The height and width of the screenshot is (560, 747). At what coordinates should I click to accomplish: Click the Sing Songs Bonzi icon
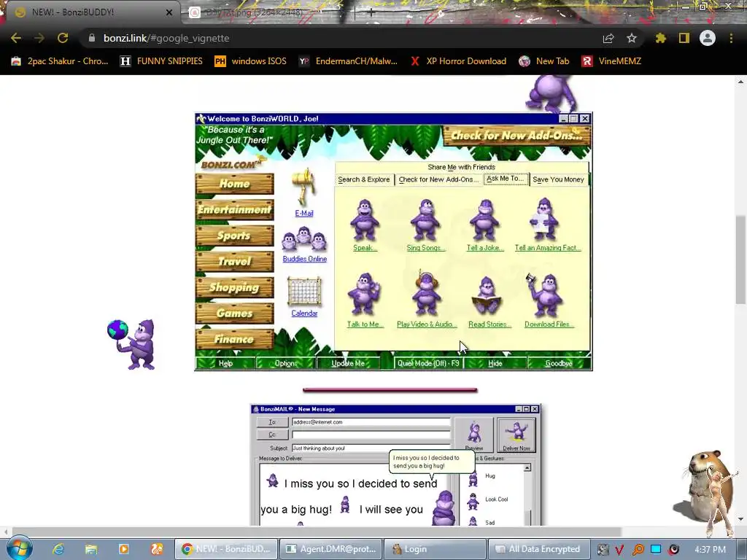pos(425,220)
